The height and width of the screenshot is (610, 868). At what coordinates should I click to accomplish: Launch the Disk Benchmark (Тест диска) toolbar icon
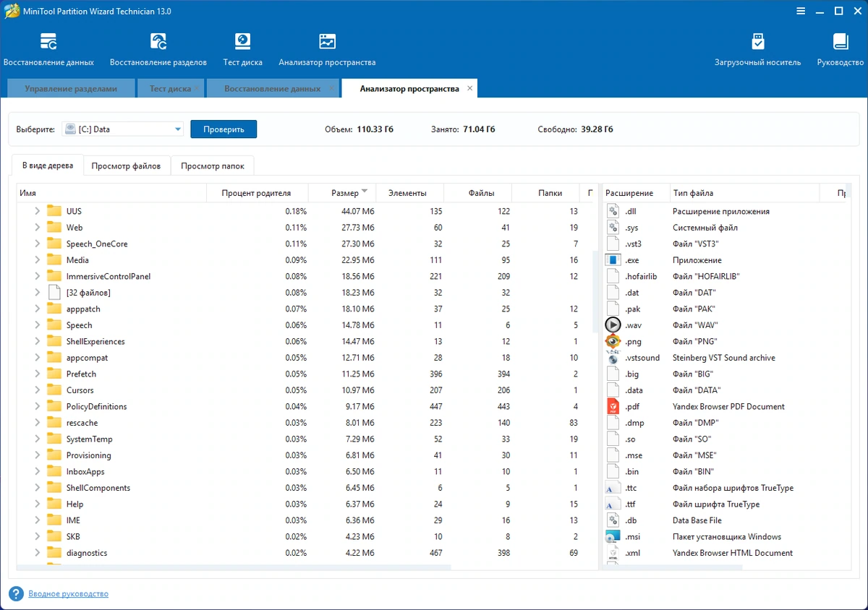tap(243, 42)
